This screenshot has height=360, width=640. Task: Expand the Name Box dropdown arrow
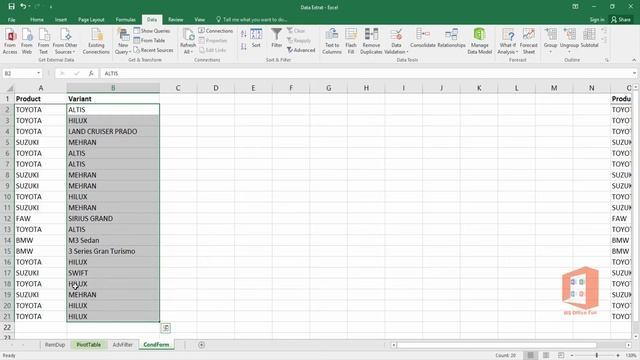coord(38,73)
